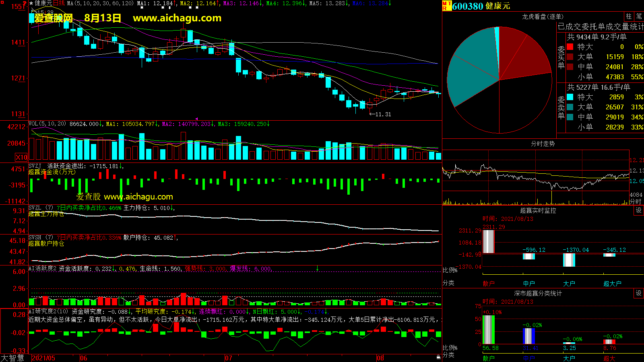The height and width of the screenshot is (362, 644).
Task: Toggle the 分时 label under intraday chart
Action: click(635, 201)
